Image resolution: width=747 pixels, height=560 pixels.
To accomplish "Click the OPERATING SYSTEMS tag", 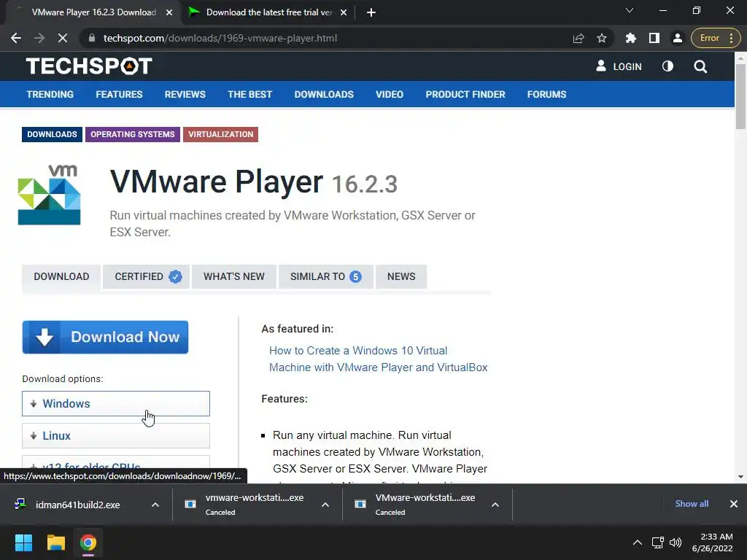I will pyautogui.click(x=133, y=134).
